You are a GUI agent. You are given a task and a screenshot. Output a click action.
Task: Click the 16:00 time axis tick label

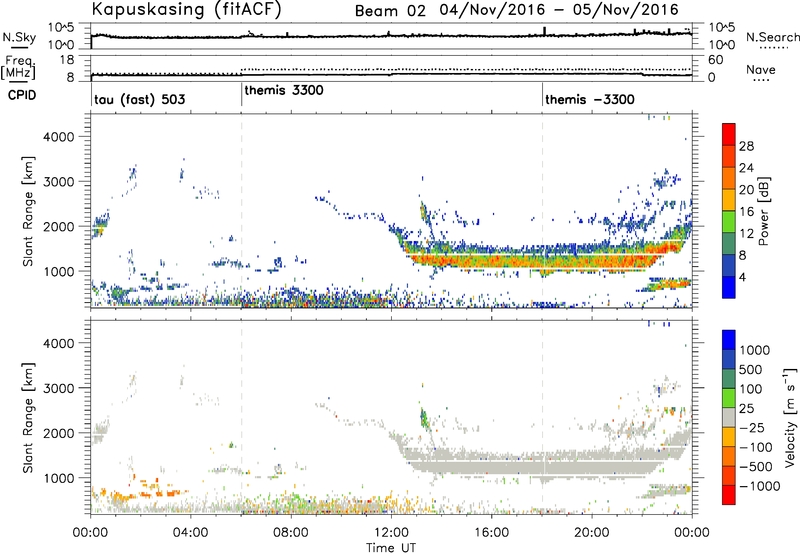coord(491,532)
